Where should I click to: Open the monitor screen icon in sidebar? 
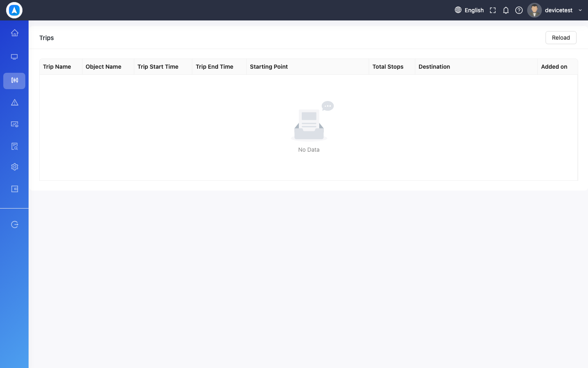pyautogui.click(x=14, y=57)
